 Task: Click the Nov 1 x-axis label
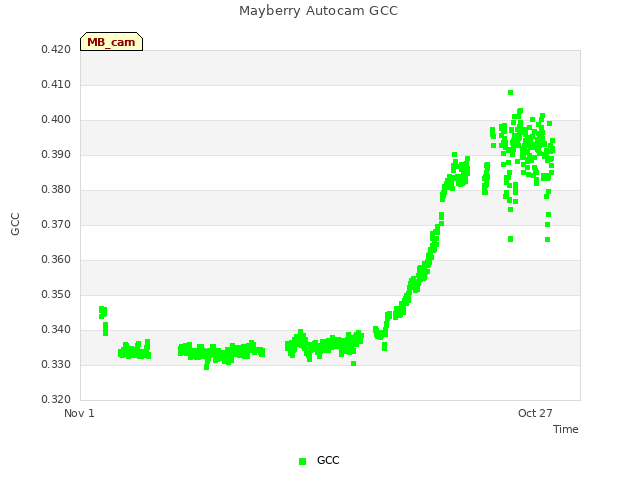(x=79, y=413)
